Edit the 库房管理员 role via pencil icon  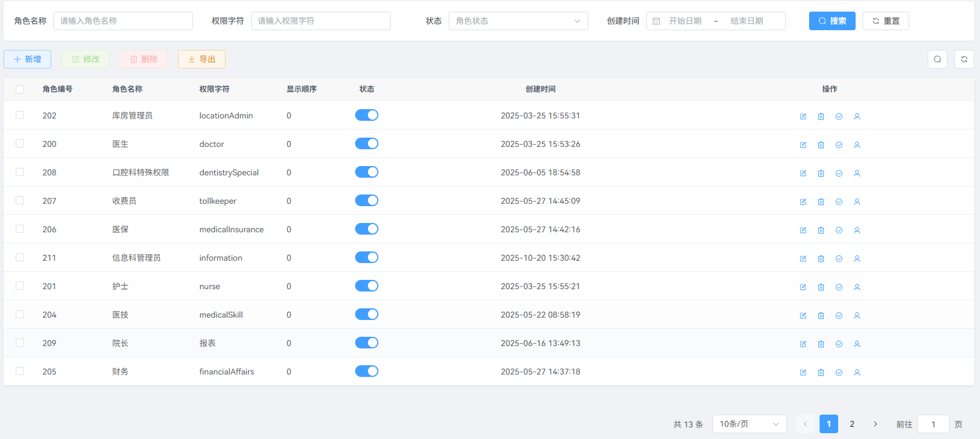coord(803,116)
